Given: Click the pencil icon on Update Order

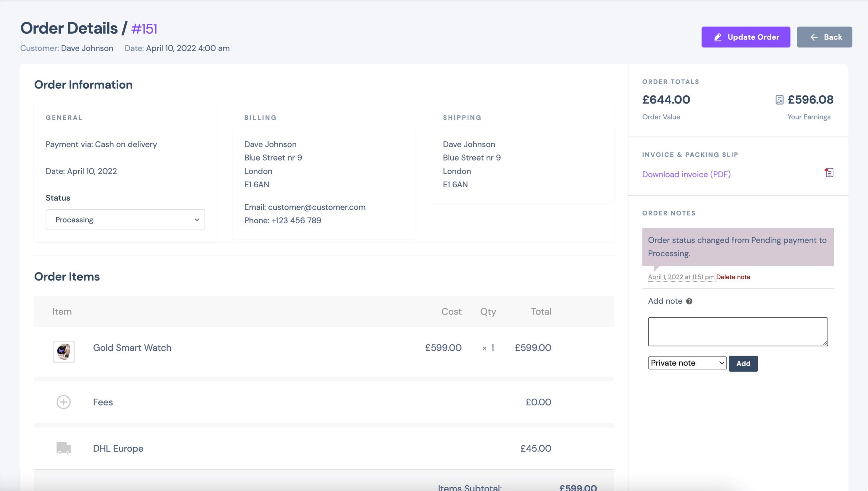Looking at the screenshot, I should point(718,37).
